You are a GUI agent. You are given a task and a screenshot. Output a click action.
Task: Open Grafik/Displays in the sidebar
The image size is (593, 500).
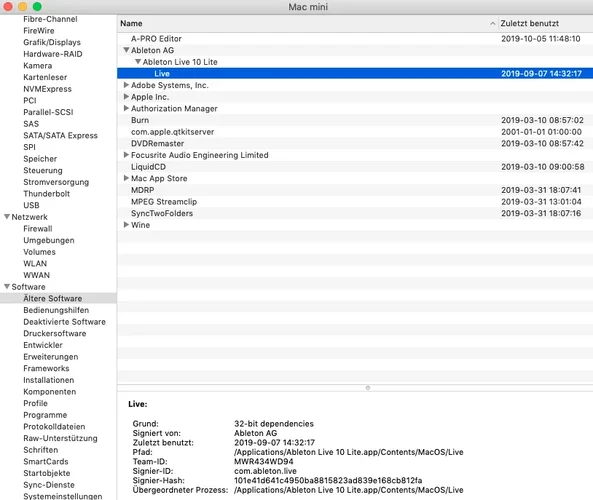click(x=52, y=42)
